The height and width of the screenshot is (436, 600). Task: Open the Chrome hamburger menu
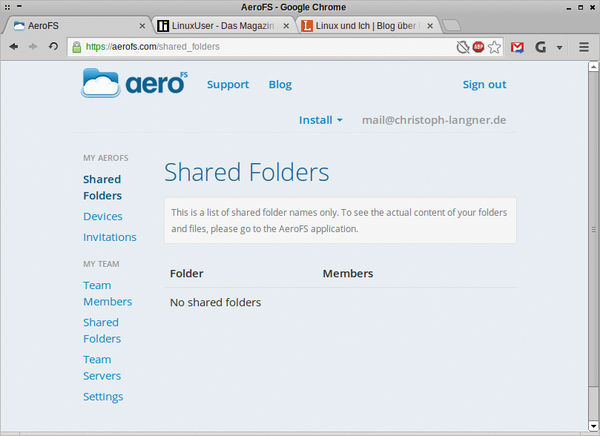tap(584, 47)
